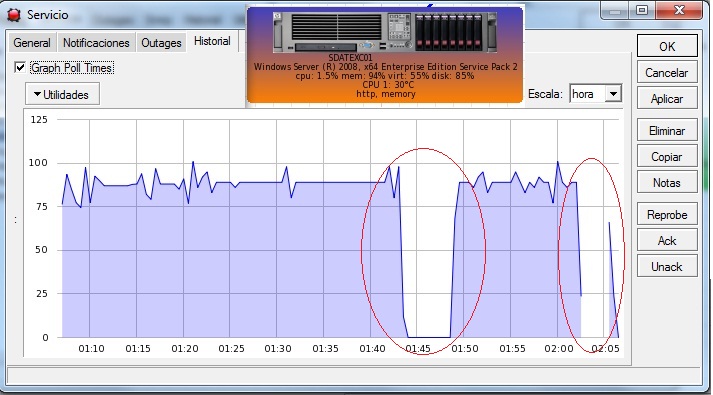Viewport: 713px width, 395px height.
Task: Click the SDATEXC01 hostname text
Action: (x=350, y=58)
